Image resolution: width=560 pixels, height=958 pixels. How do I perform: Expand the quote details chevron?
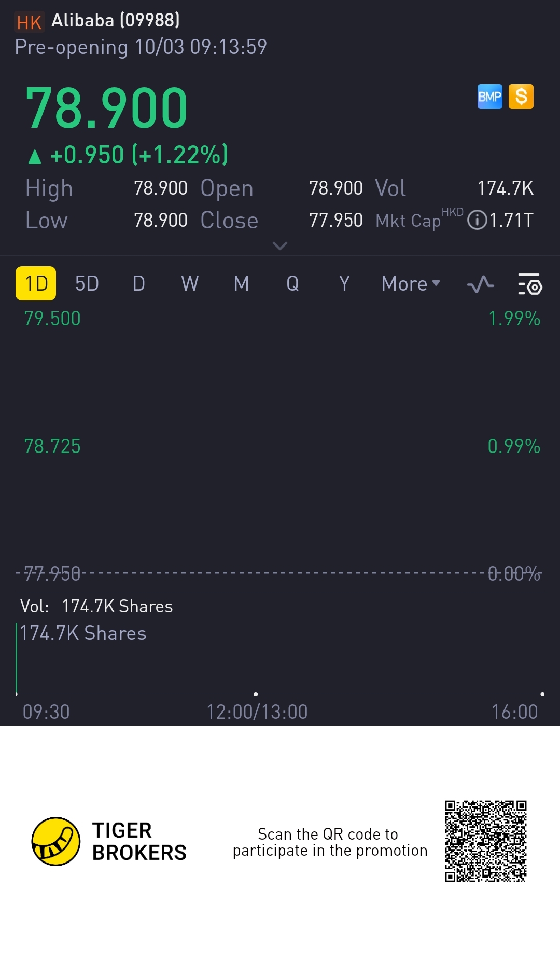pos(280,245)
